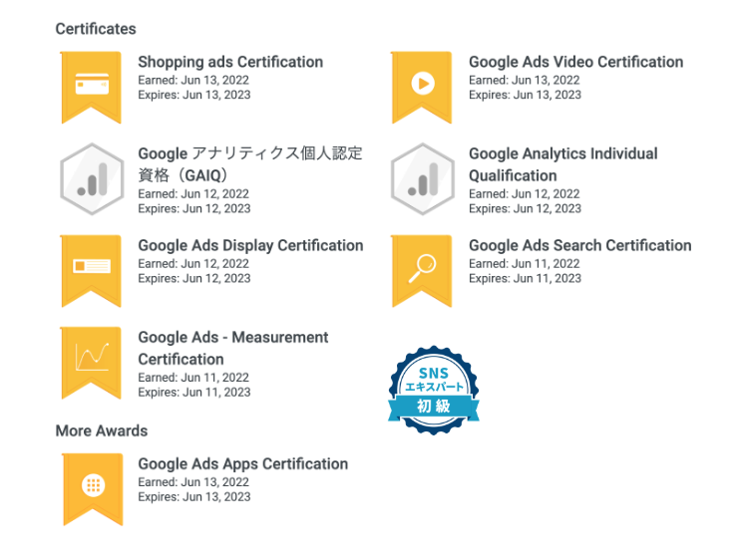This screenshot has width=742, height=560.
Task: Click the Japanese GAIQ analytics hexagon badge
Action: [x=92, y=179]
